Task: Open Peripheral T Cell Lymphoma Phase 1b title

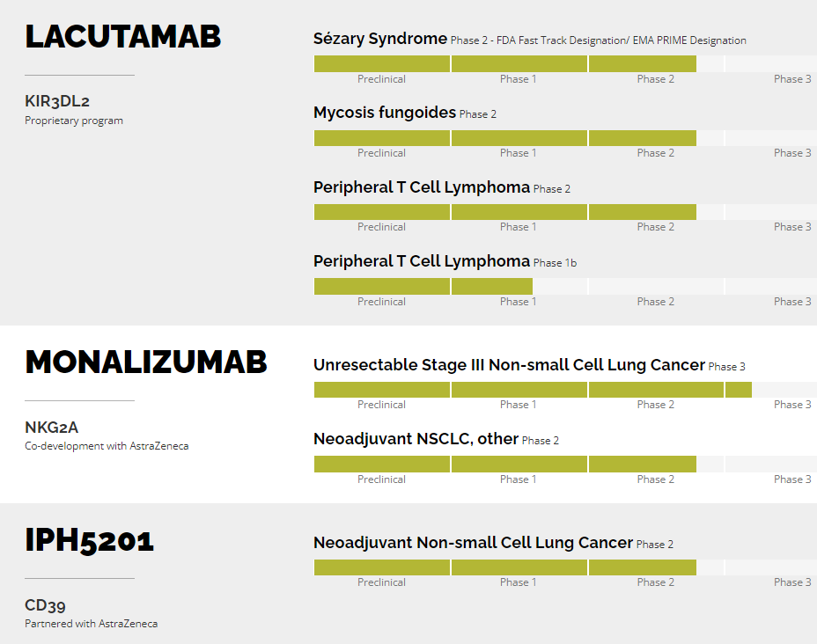Action: coord(422,261)
